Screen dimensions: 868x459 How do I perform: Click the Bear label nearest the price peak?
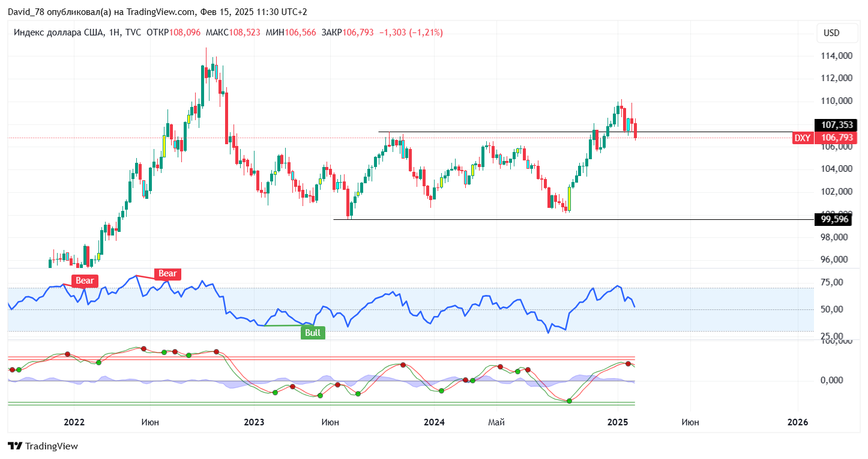[x=167, y=274]
